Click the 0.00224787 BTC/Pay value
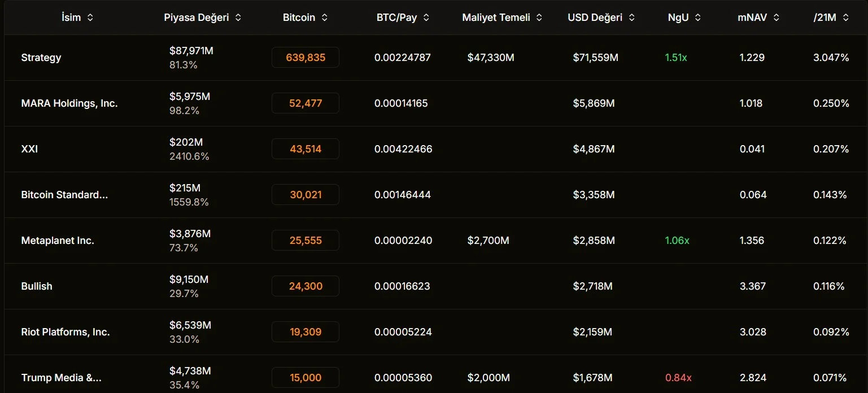 click(403, 58)
